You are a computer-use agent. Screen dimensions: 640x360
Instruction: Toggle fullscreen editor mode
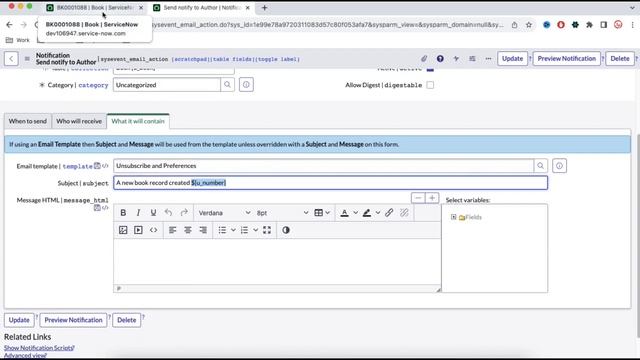[267, 230]
